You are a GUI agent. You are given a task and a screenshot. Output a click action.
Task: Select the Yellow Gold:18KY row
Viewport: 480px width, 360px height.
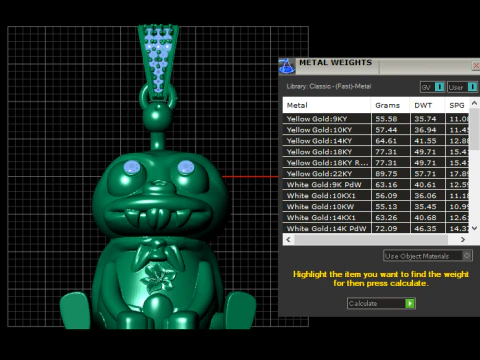pyautogui.click(x=376, y=152)
